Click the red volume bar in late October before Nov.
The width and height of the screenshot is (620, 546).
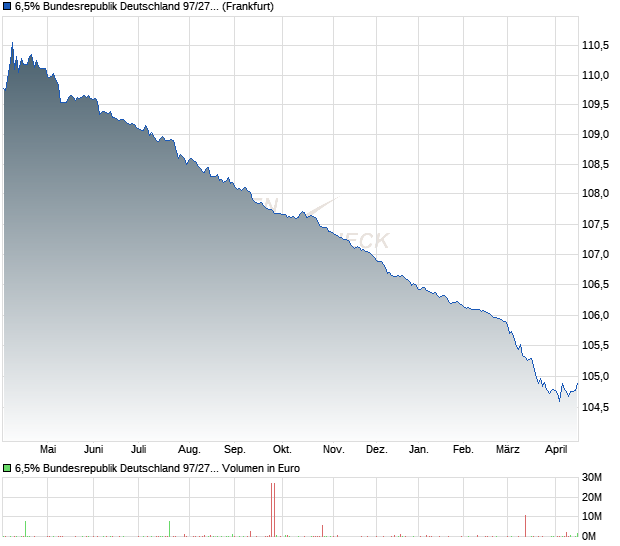pyautogui.click(x=323, y=531)
